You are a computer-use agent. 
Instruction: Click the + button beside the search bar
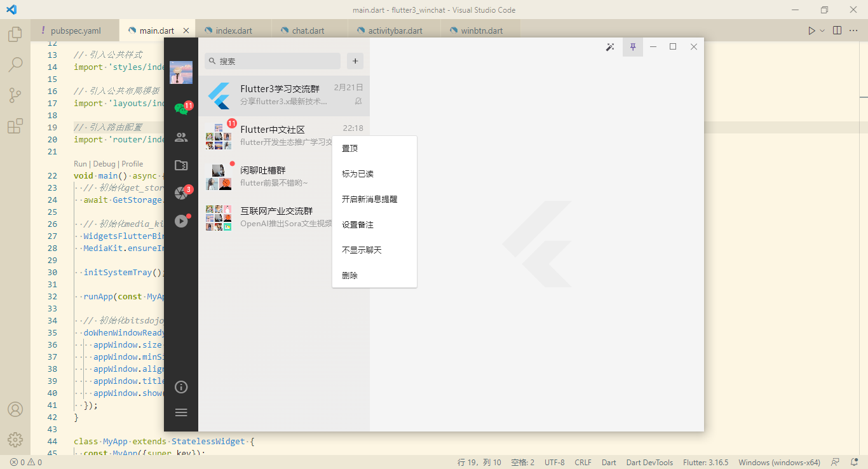pos(355,60)
